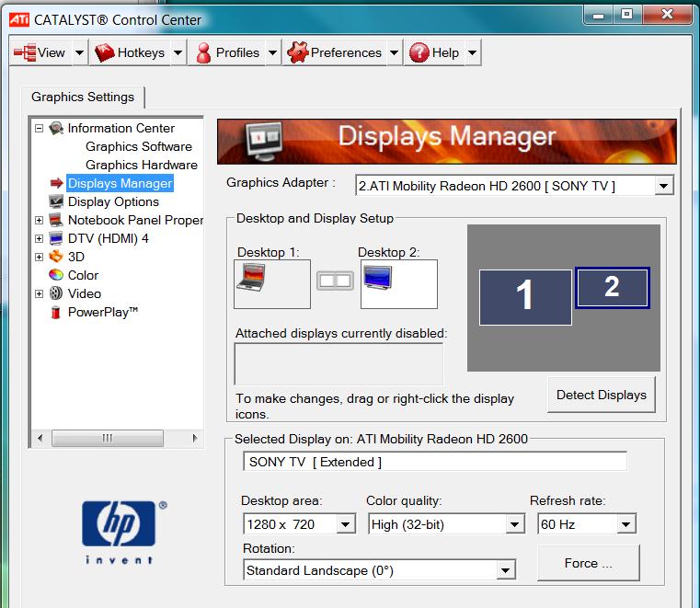
Task: Open the Rotation dropdown
Action: (505, 570)
